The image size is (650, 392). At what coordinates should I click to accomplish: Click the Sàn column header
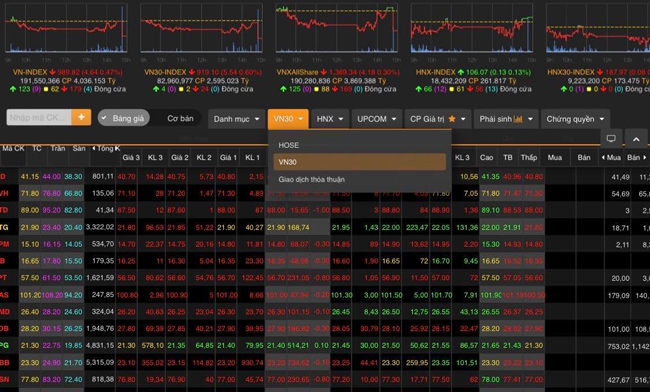click(x=79, y=148)
